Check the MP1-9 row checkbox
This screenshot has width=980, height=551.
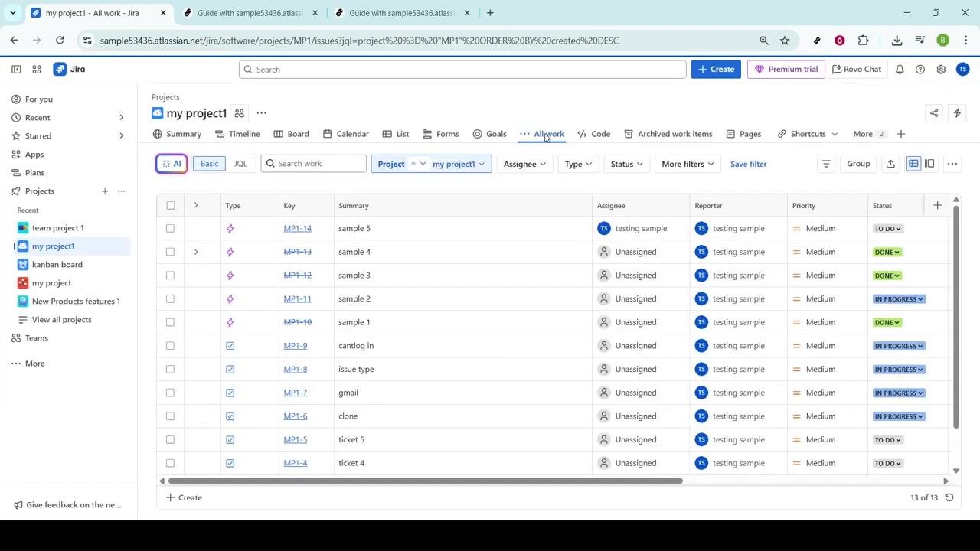170,346
